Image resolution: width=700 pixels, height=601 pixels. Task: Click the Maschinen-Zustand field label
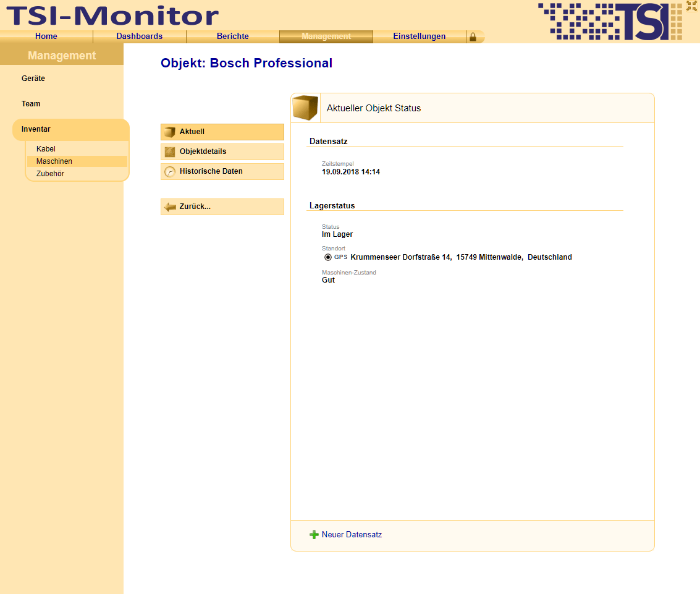pyautogui.click(x=348, y=273)
